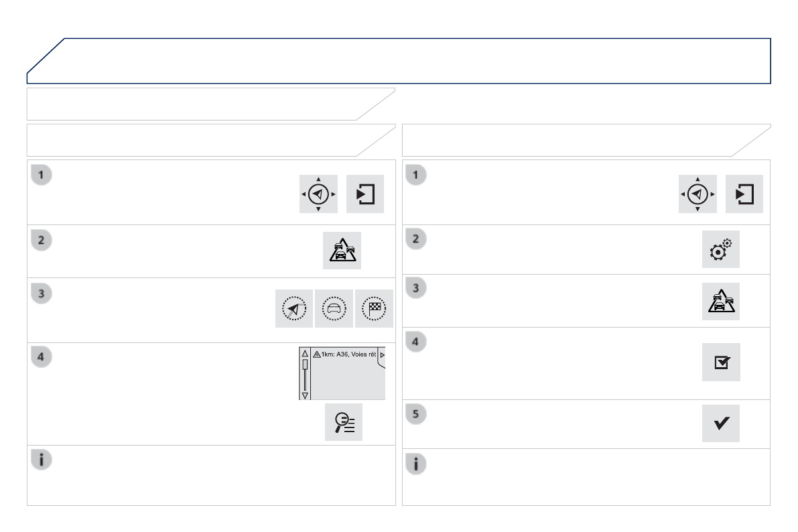Viewport: 798px width, 532px height.
Task: Click the number 5 step badge
Action: coord(417,415)
